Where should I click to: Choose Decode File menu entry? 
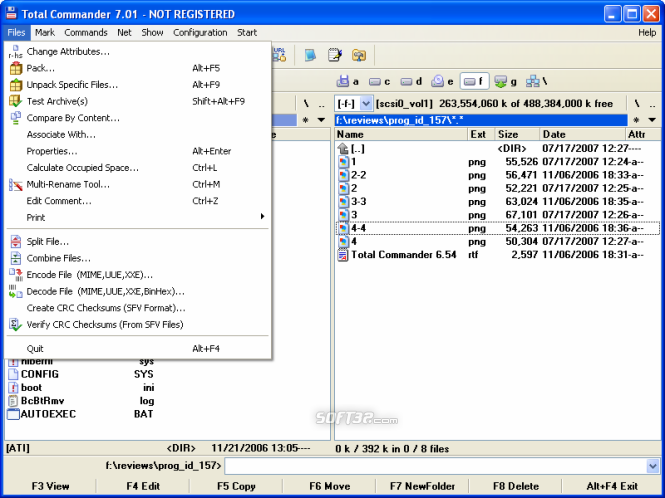coord(138,291)
